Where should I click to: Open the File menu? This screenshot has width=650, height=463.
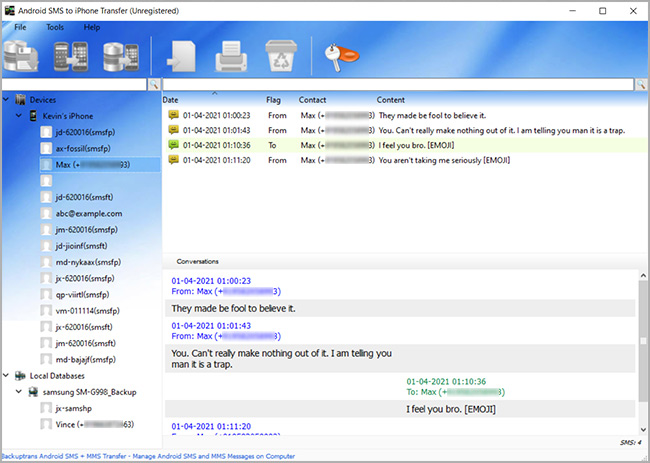[20, 27]
